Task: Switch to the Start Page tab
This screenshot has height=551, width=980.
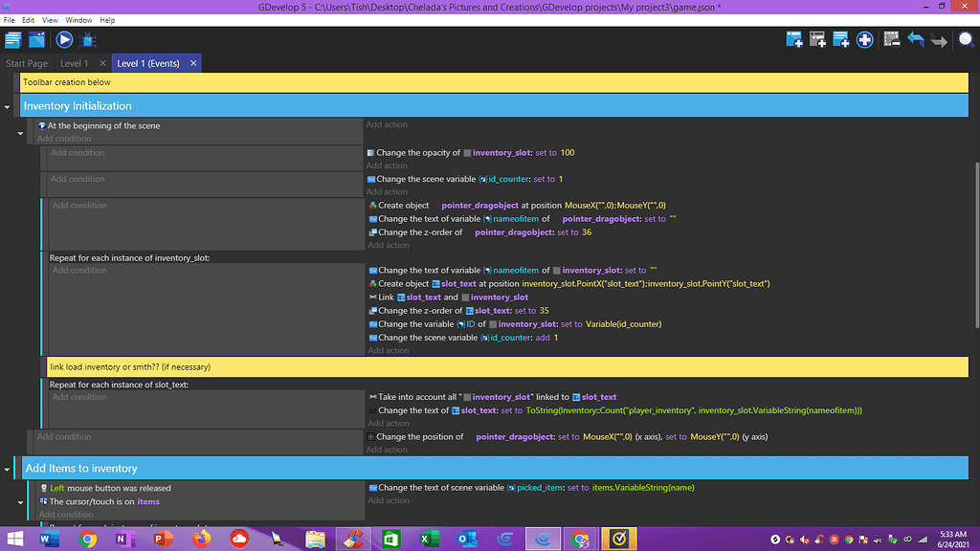Action: click(x=27, y=63)
